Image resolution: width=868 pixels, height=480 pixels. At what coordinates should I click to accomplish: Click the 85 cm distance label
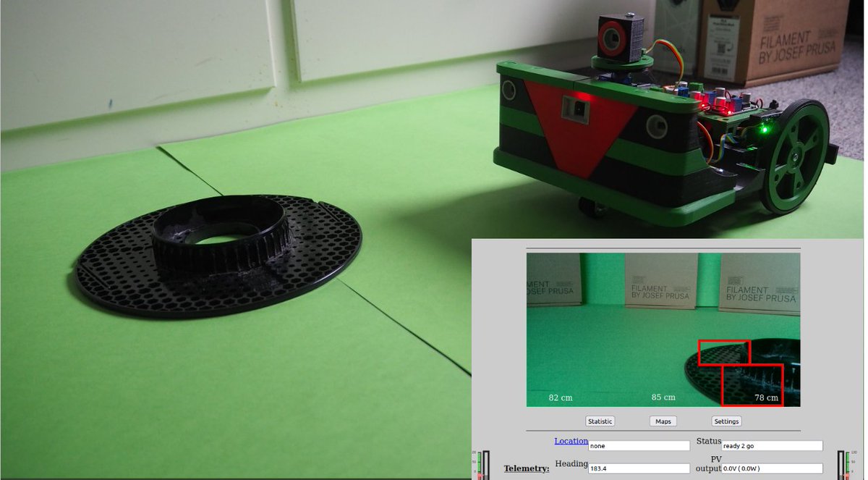(x=663, y=397)
